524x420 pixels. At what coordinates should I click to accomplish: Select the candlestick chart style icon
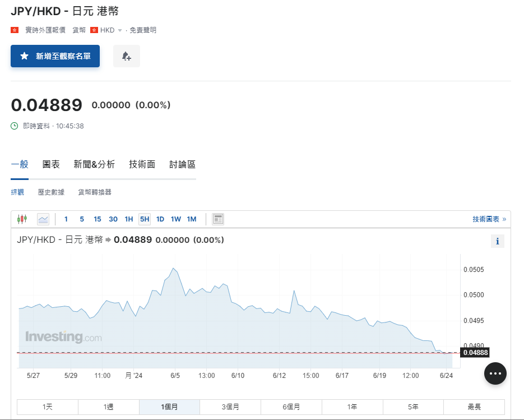(22, 219)
